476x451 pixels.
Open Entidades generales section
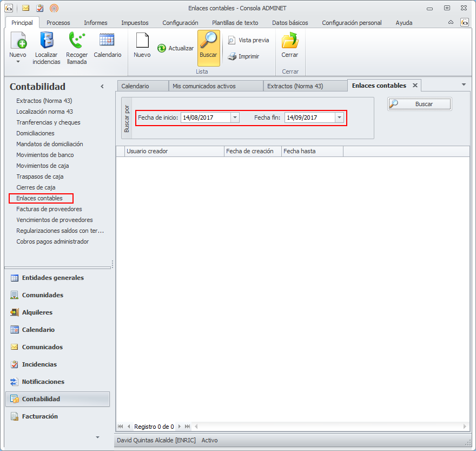58,278
